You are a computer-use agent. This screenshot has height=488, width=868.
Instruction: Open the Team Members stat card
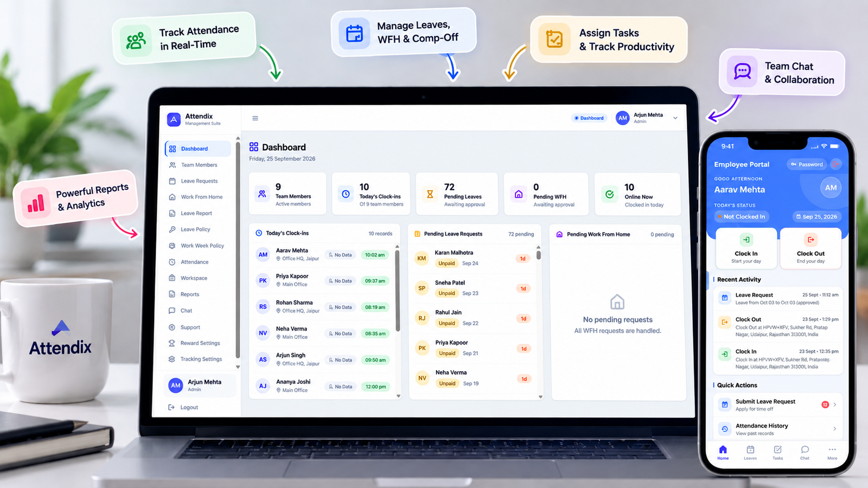(288, 194)
